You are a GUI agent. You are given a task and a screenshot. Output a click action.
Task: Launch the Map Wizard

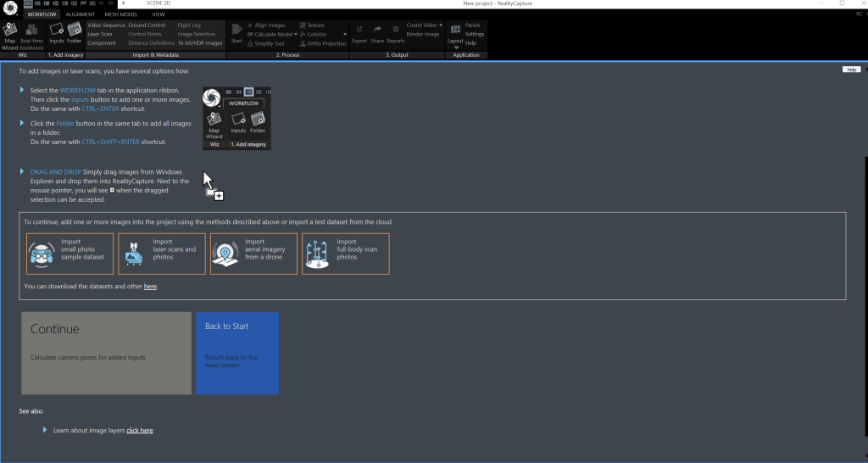point(10,36)
